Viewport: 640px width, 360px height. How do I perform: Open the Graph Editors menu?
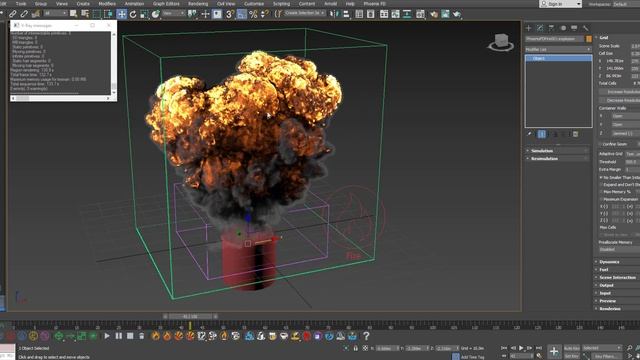(166, 4)
